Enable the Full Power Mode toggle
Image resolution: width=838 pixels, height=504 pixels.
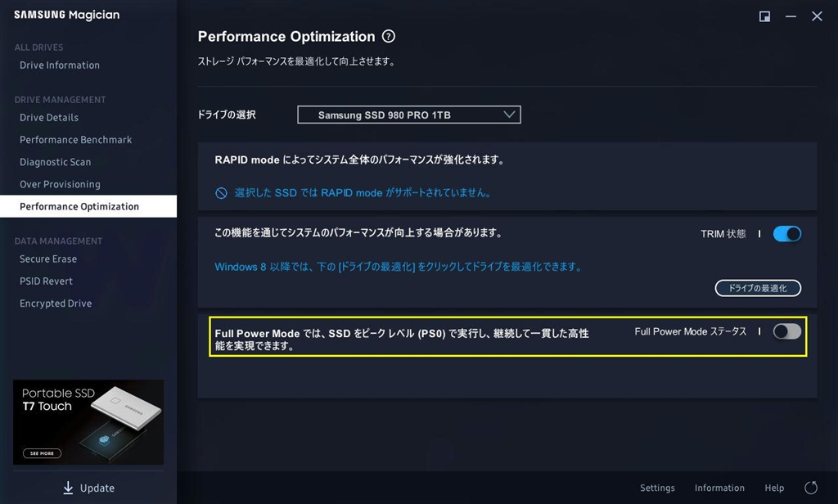(x=787, y=331)
